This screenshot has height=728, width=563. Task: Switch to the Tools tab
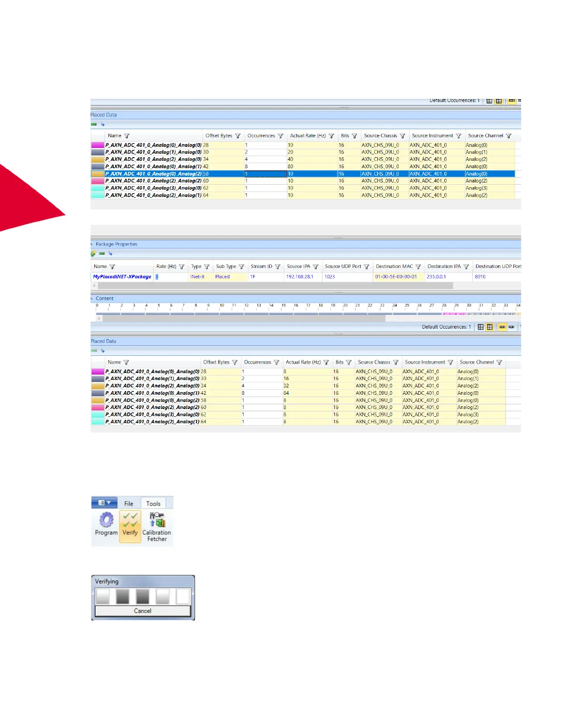[x=153, y=504]
